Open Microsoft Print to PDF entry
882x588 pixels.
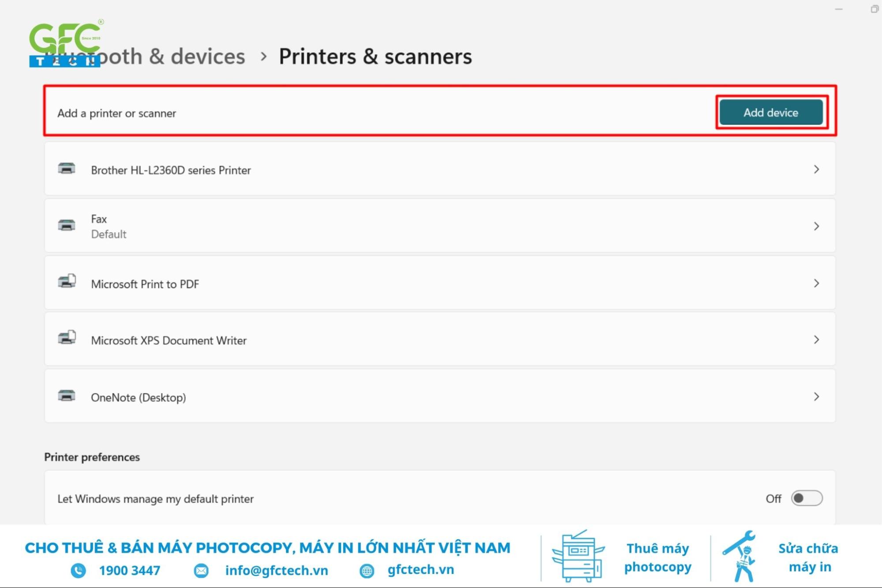(440, 283)
